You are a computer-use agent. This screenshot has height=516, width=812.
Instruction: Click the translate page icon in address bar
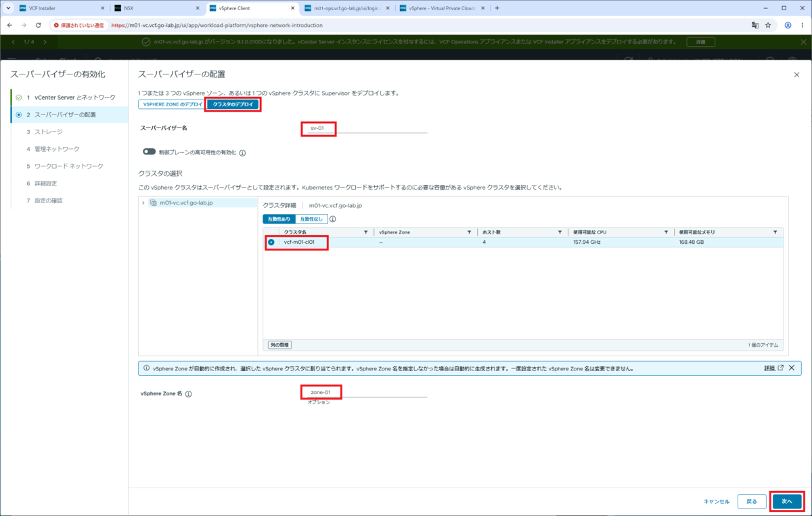[754, 25]
